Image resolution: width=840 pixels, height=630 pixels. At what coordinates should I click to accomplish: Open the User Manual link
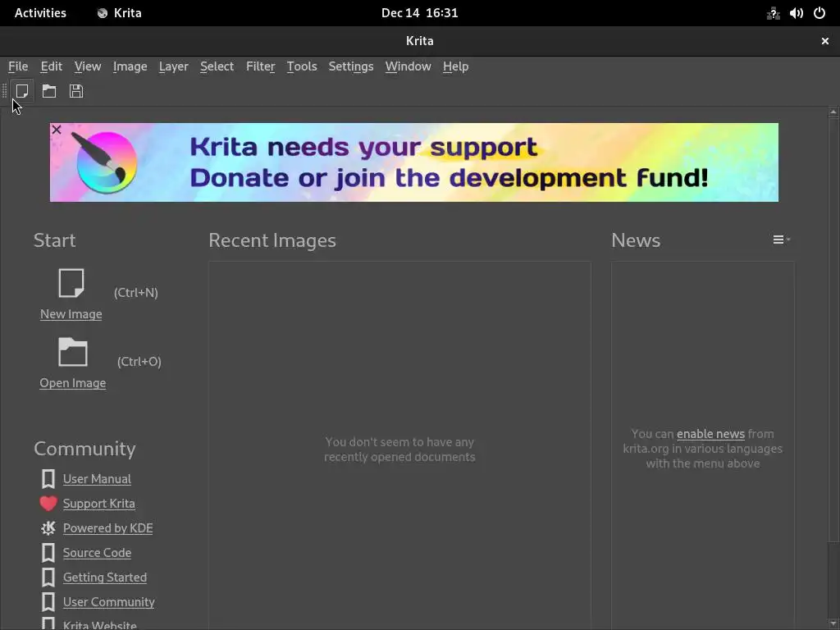click(x=97, y=479)
